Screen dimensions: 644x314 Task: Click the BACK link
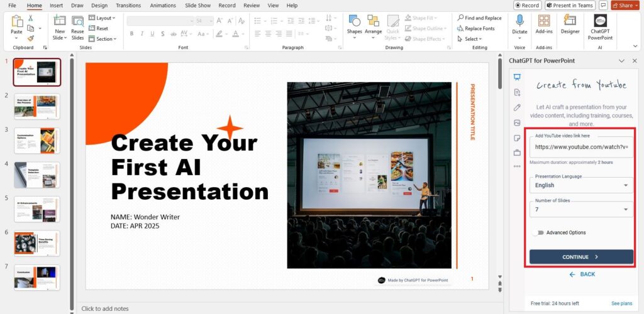click(582, 274)
